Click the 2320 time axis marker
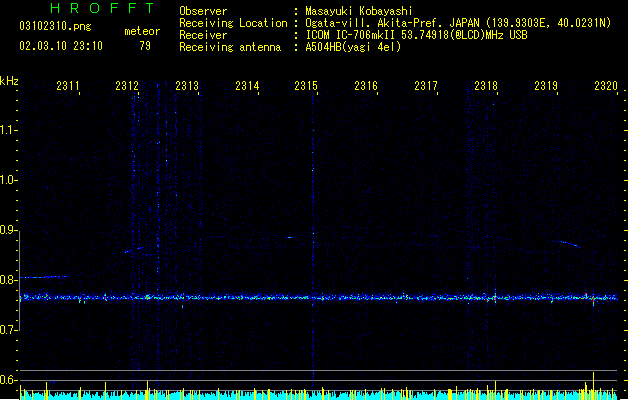This screenshot has height=400, width=629. tap(606, 86)
